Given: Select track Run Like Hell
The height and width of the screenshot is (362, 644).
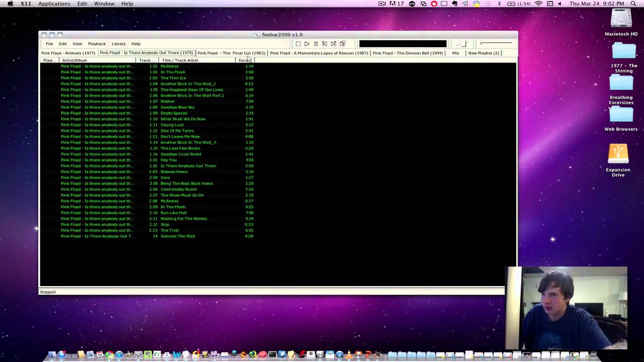Looking at the screenshot, I should click(x=174, y=213).
